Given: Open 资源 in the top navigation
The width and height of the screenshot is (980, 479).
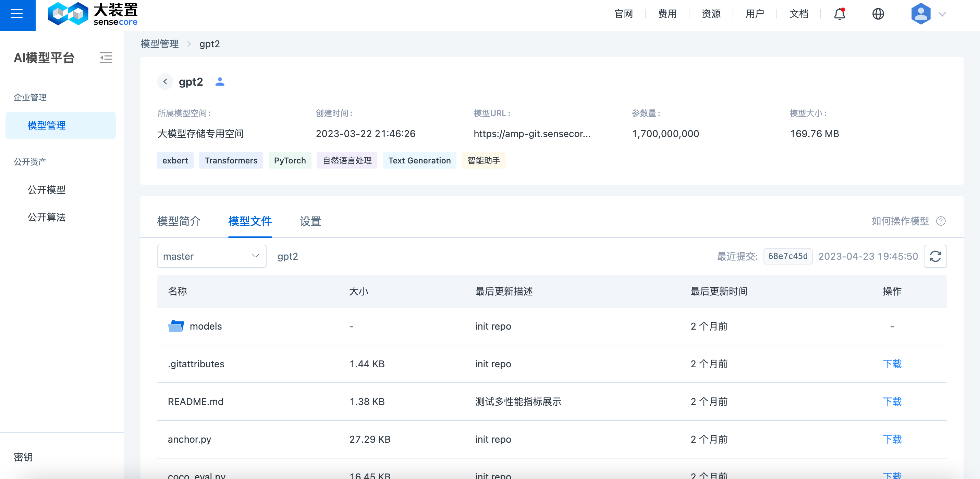Looking at the screenshot, I should [x=711, y=14].
